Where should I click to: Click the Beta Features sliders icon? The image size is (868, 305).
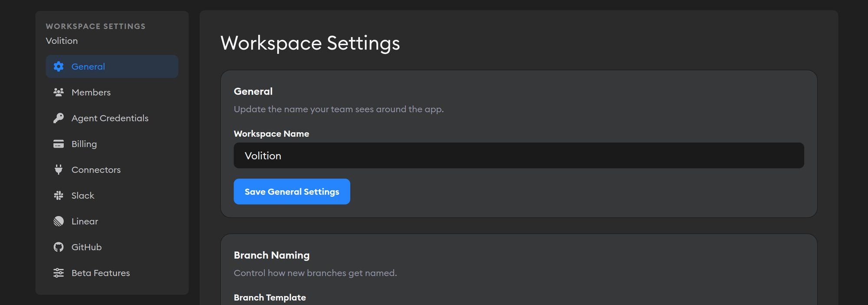point(59,273)
